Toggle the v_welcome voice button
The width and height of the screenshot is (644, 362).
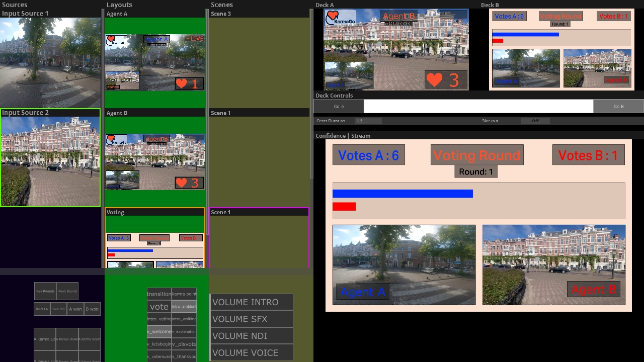pos(159,331)
